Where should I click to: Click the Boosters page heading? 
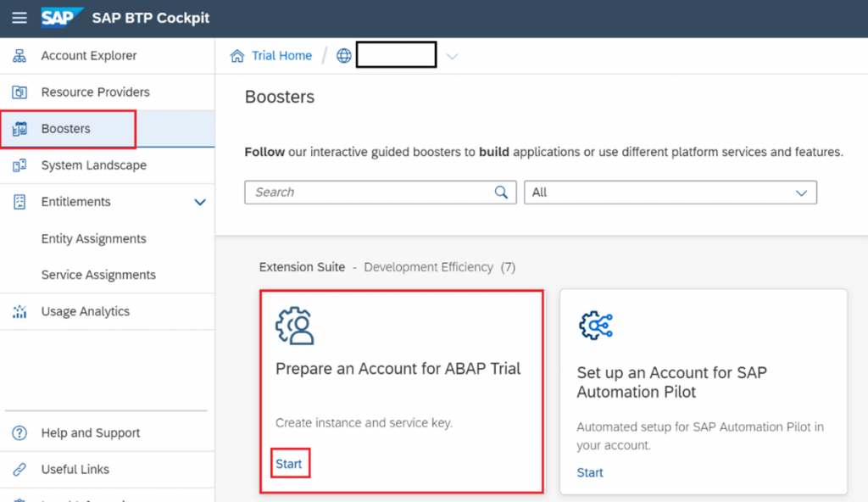[280, 97]
